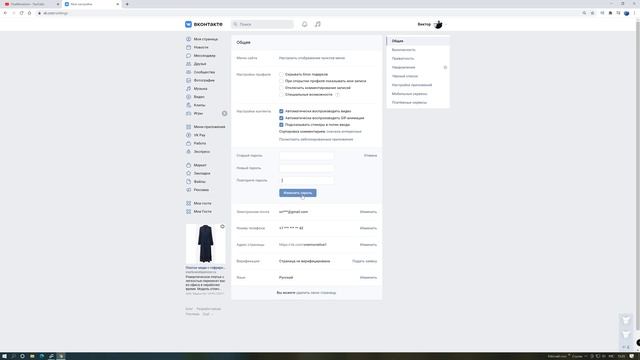
Task: Click the settings icon on the coat advertisement
Action: tap(222, 227)
